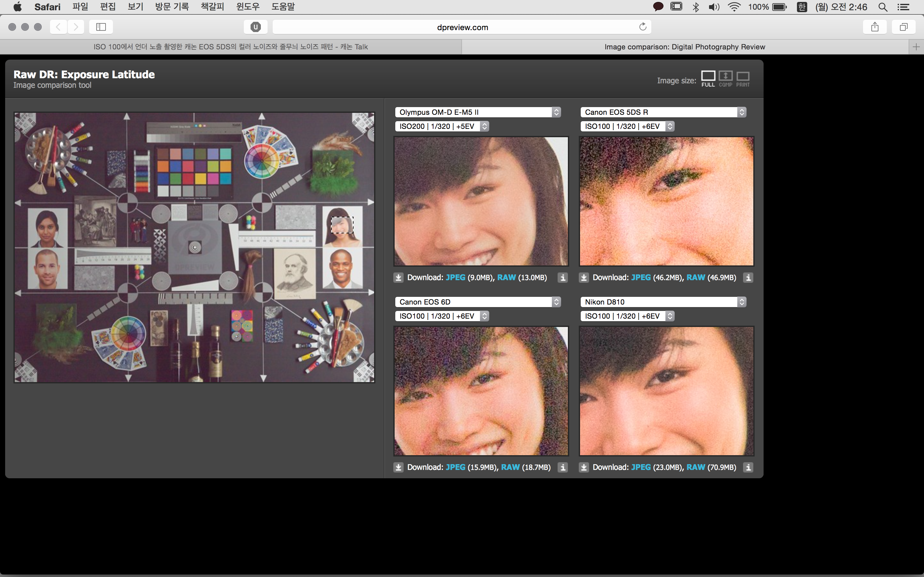Show the Safari sidebar
The height and width of the screenshot is (577, 924).
(x=101, y=27)
